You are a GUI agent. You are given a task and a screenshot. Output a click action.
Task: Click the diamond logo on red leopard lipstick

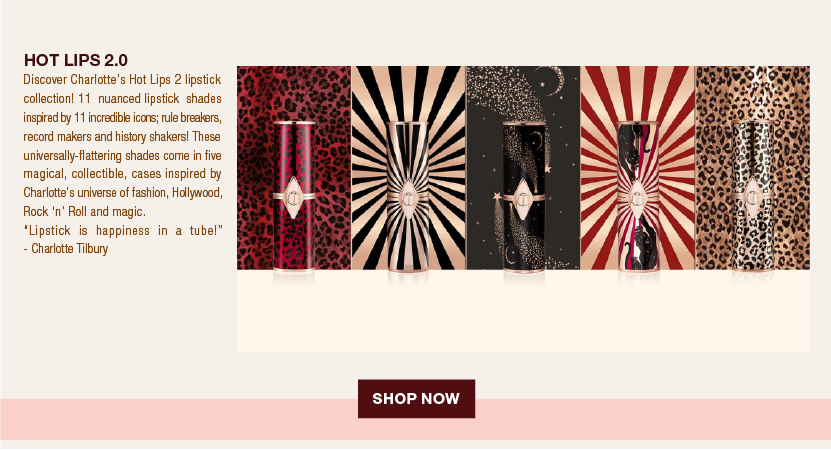[294, 198]
